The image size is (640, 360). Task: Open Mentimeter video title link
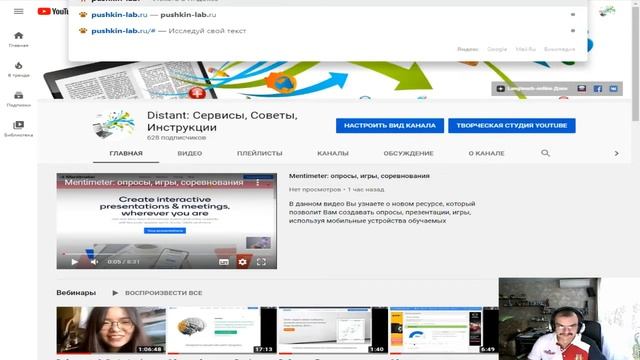pos(359,176)
